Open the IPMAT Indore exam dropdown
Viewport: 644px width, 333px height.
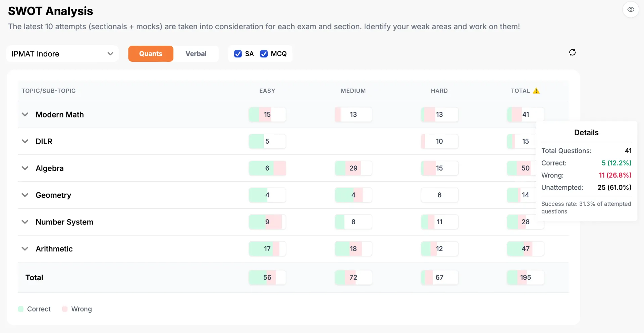(x=62, y=54)
